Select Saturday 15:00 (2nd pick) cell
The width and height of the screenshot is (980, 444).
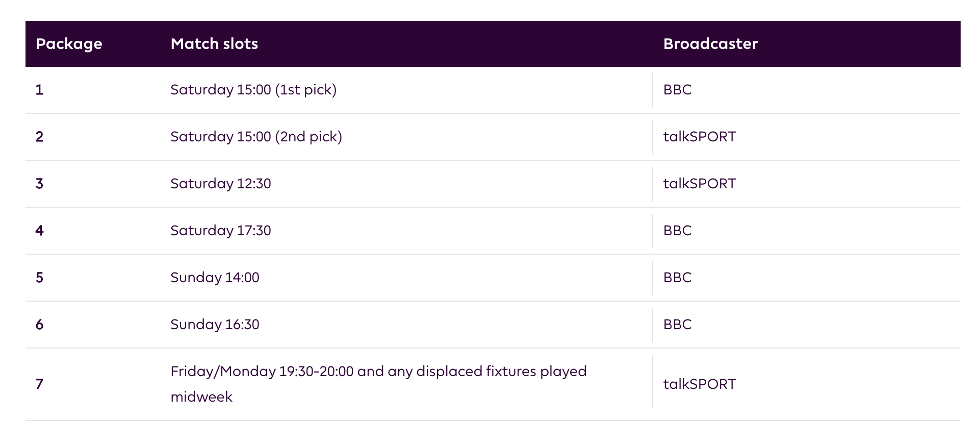click(256, 137)
